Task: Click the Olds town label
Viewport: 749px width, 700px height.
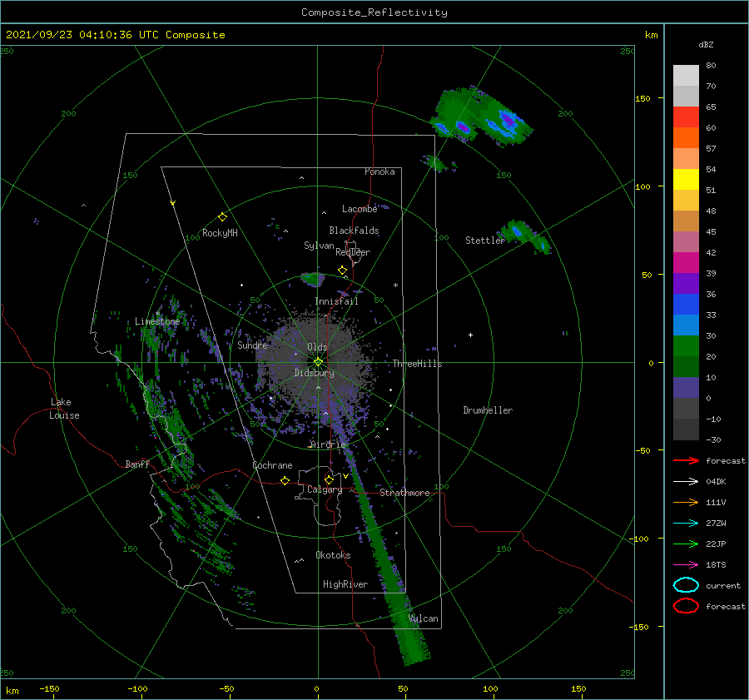Action: (x=317, y=347)
